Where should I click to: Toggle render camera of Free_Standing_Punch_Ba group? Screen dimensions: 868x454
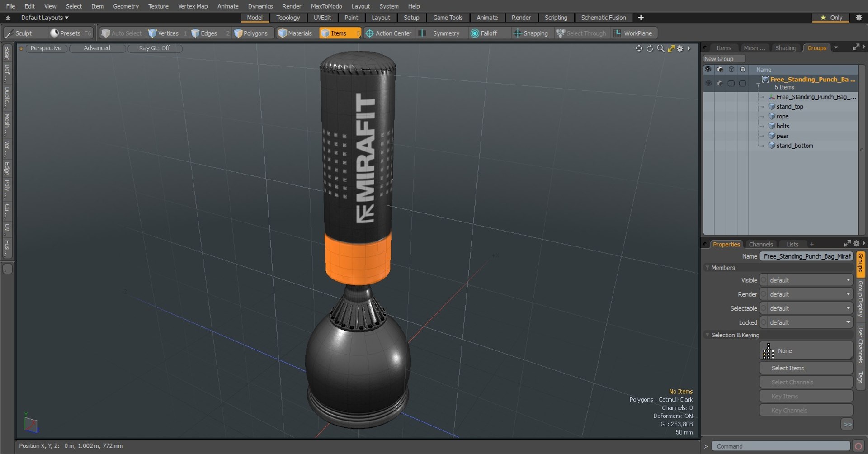[720, 83]
